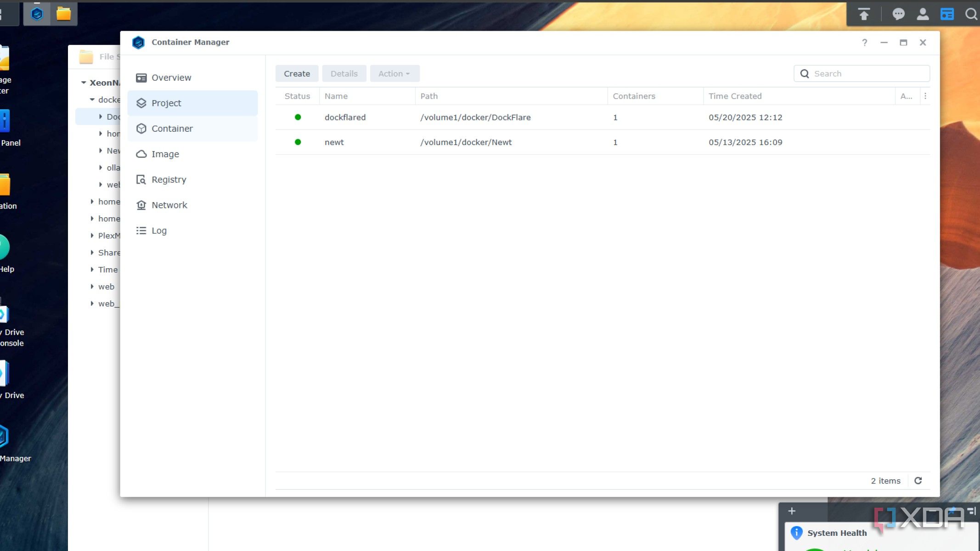Go to the Container section
This screenshot has height=551, width=980.
click(192, 129)
